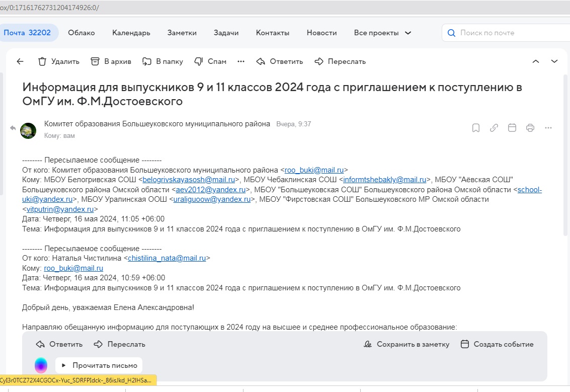Print the email using the printer icon
Image resolution: width=570 pixels, height=392 pixels.
click(x=530, y=128)
